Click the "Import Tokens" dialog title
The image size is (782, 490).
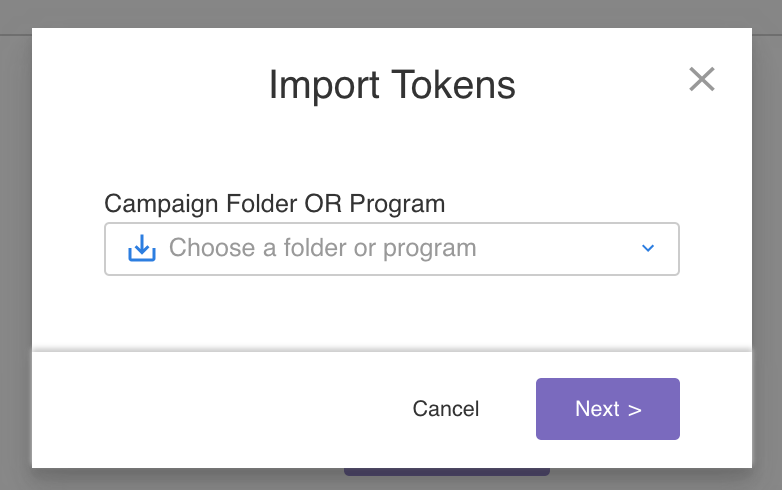[392, 86]
